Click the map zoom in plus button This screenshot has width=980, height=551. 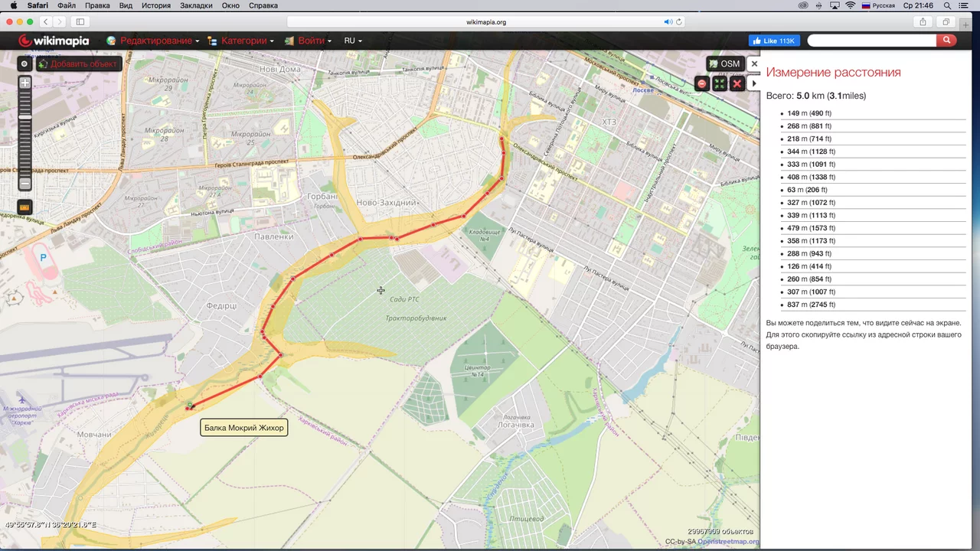tap(25, 83)
